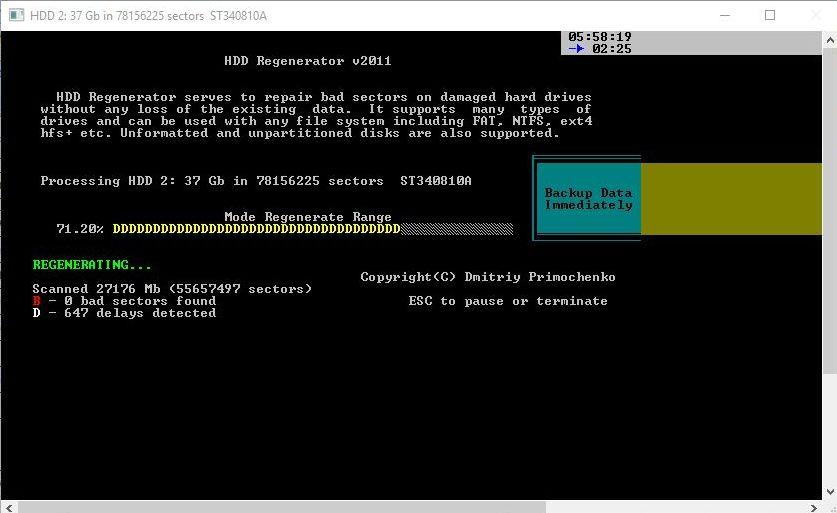837x513 pixels.
Task: Click the unscanned gray portion of progress bar
Action: [457, 229]
